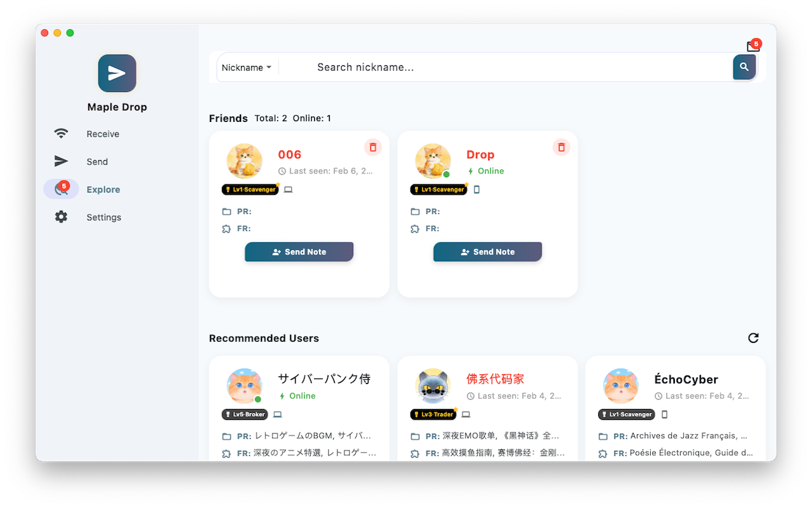Viewport: 812px width, 508px height.
Task: Click the user name サイバーパンク侍
Action: coord(324,379)
